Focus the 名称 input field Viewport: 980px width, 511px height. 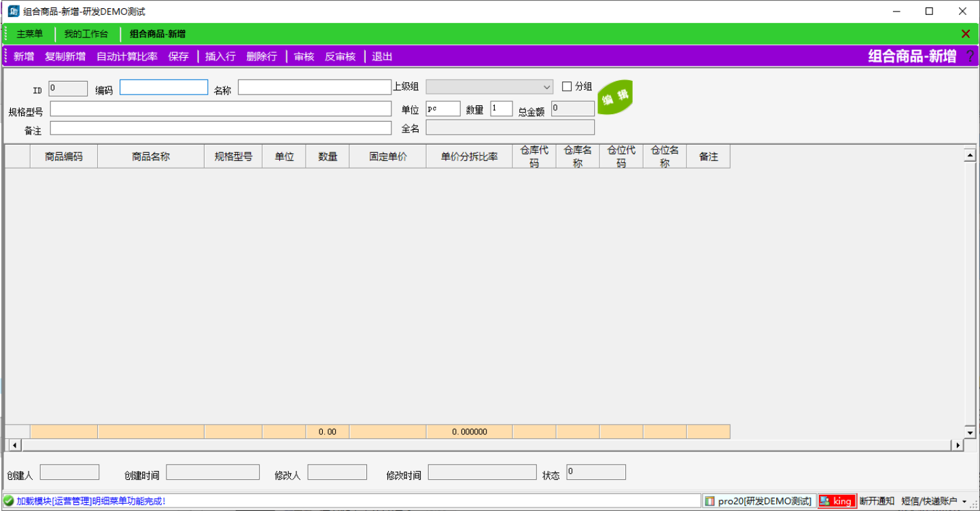[314, 87]
